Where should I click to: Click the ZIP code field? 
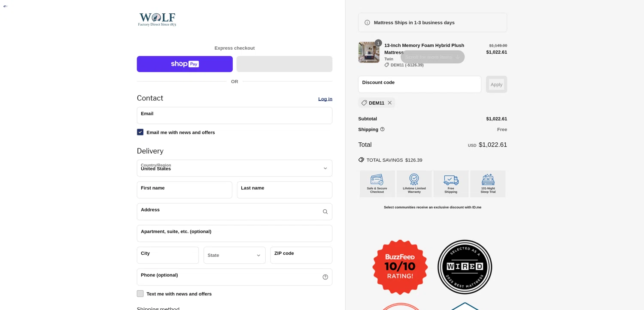pyautogui.click(x=301, y=255)
